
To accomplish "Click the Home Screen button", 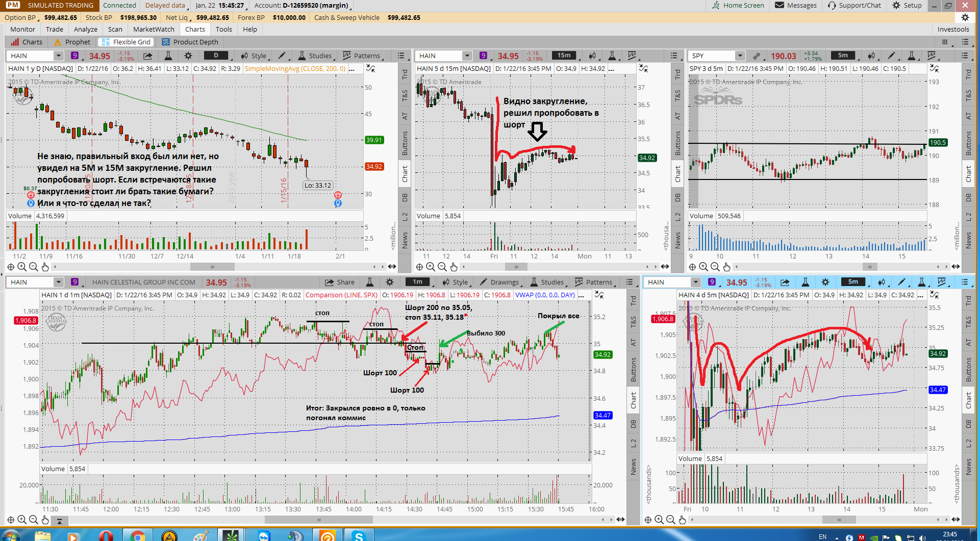I will (x=738, y=5).
